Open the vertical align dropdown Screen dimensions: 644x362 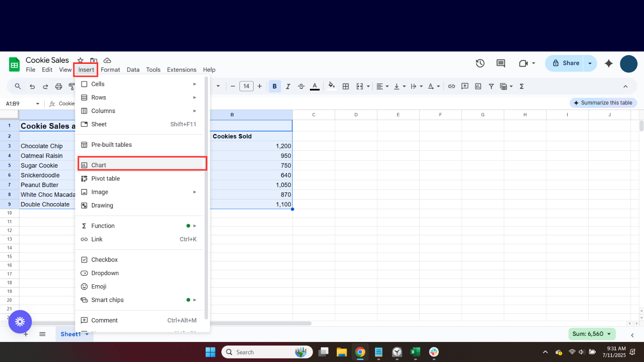pos(399,86)
